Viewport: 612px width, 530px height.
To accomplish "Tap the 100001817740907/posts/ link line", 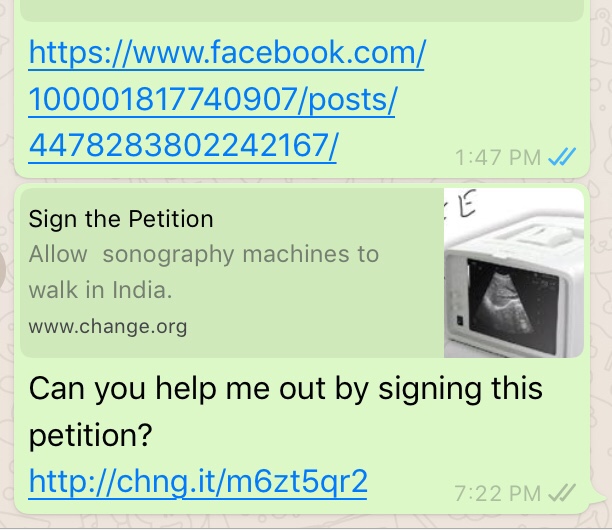I will 213,100.
